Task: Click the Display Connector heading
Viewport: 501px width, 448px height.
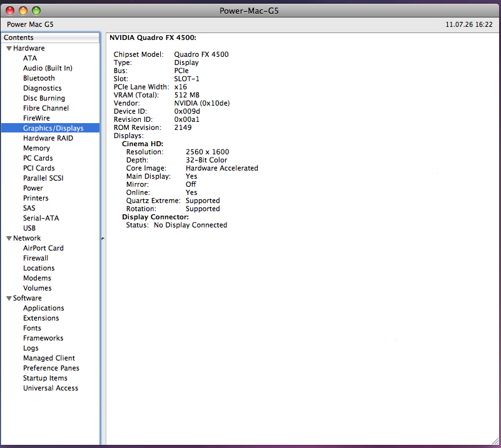Action: [155, 217]
